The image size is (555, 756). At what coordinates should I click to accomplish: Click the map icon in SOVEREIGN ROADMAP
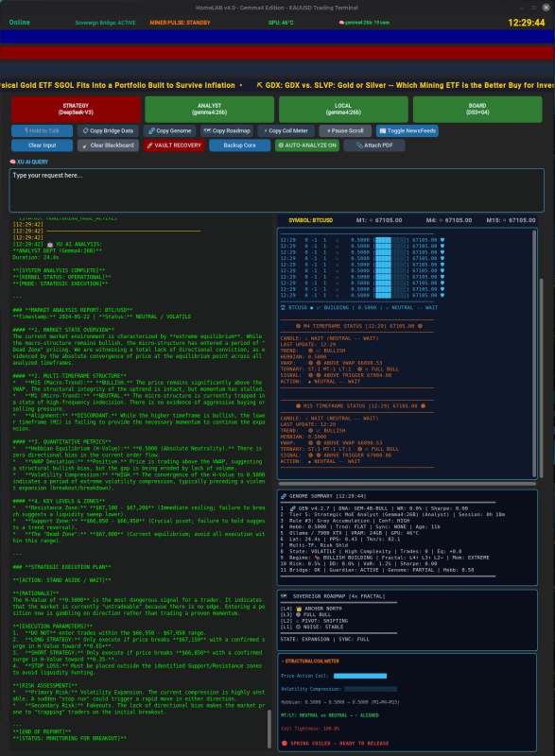click(x=284, y=596)
